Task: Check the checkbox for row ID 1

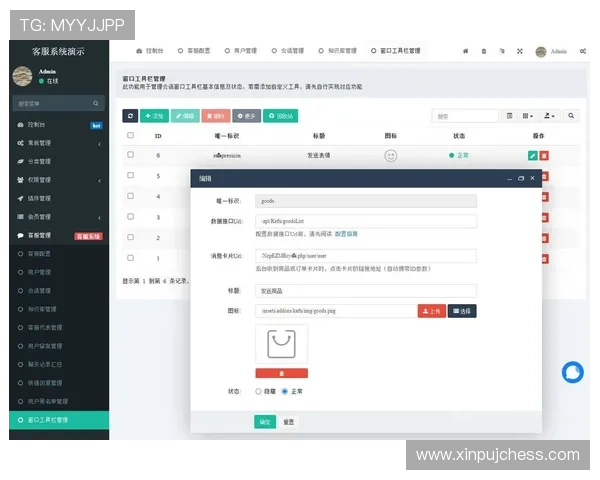Action: coord(130,258)
